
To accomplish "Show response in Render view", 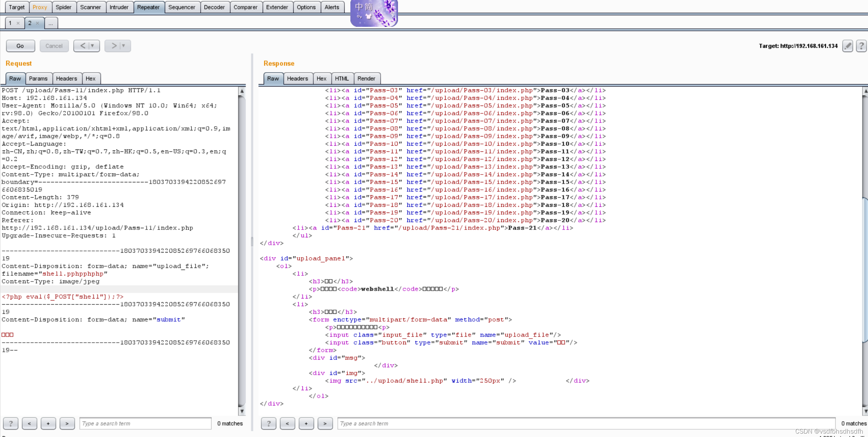I will (x=366, y=78).
